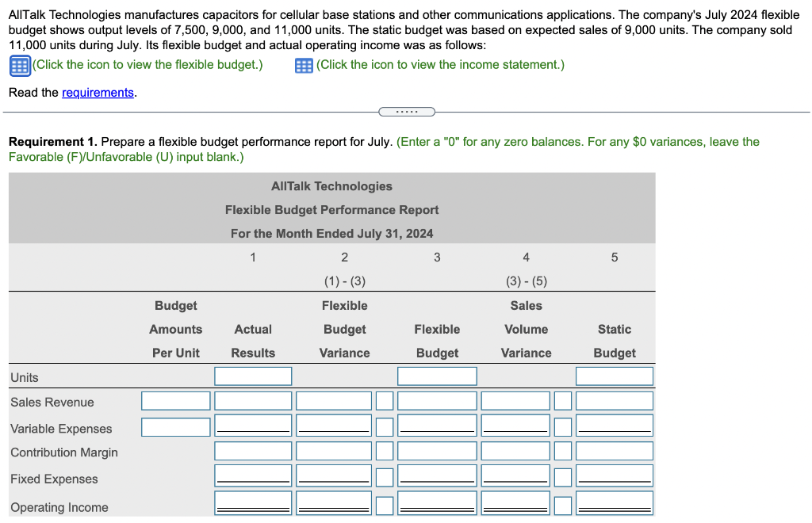Screen dimensions: 812x523
Task: Click Operating Income static budget input field
Action: click(x=615, y=502)
